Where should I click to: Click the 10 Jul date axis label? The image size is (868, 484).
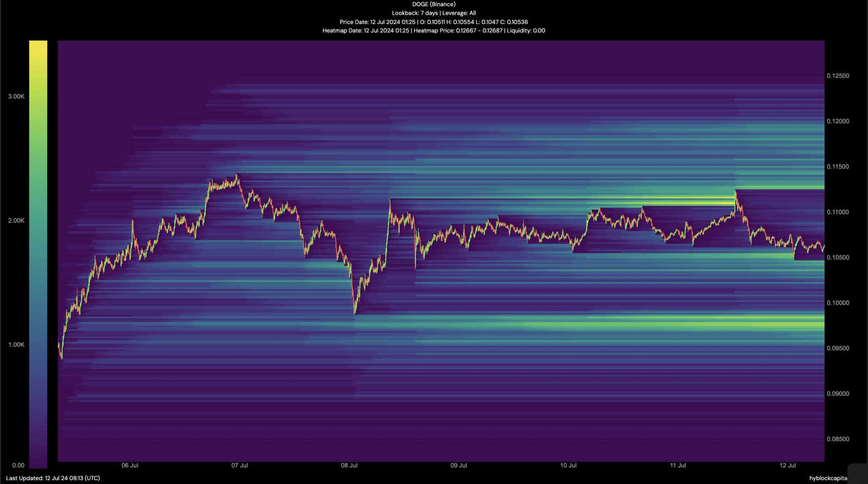[568, 465]
